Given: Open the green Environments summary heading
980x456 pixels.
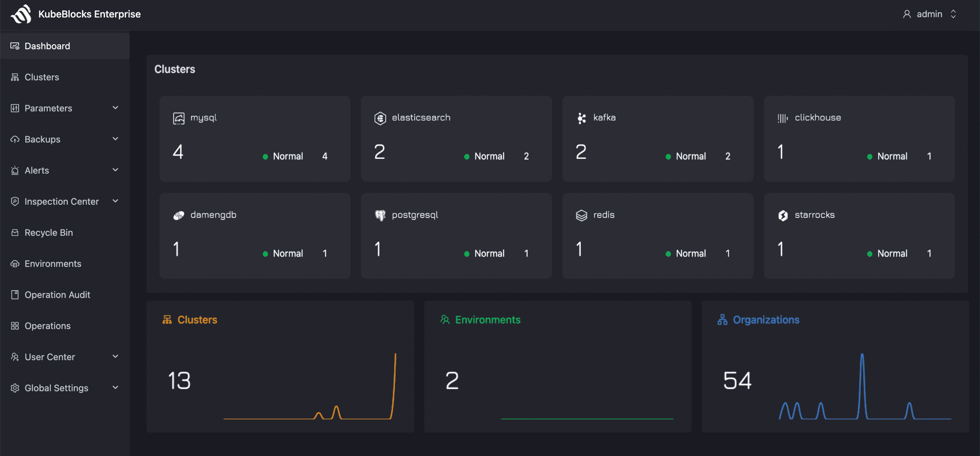Looking at the screenshot, I should pos(487,320).
